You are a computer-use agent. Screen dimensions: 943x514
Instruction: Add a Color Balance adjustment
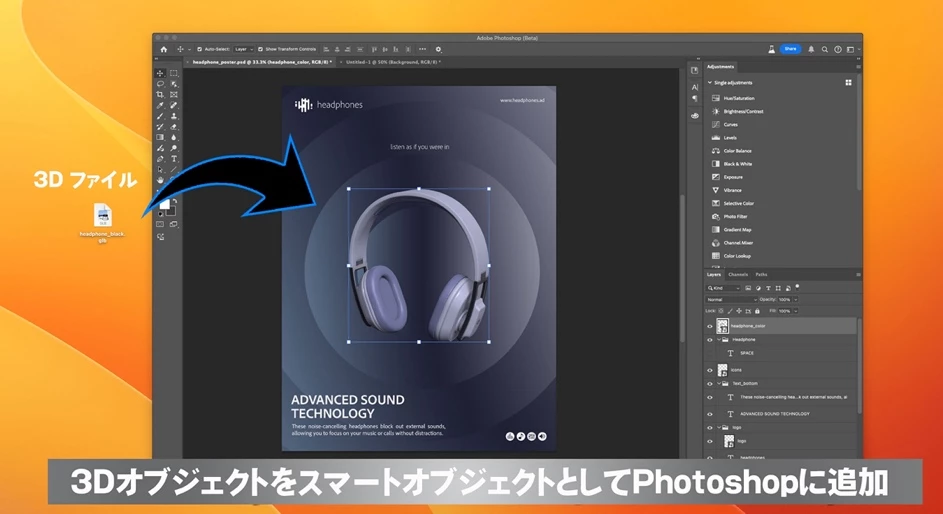click(x=737, y=151)
